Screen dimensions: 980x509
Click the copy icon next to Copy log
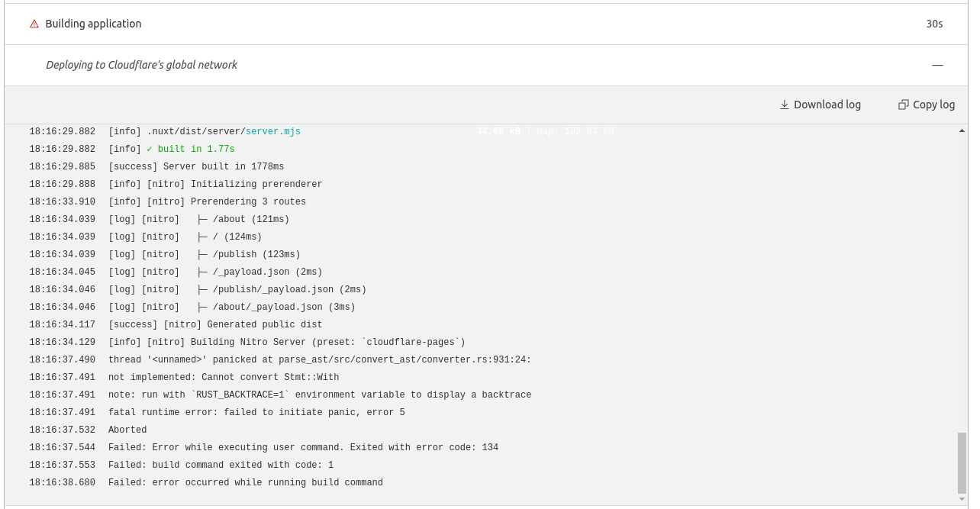coord(904,105)
